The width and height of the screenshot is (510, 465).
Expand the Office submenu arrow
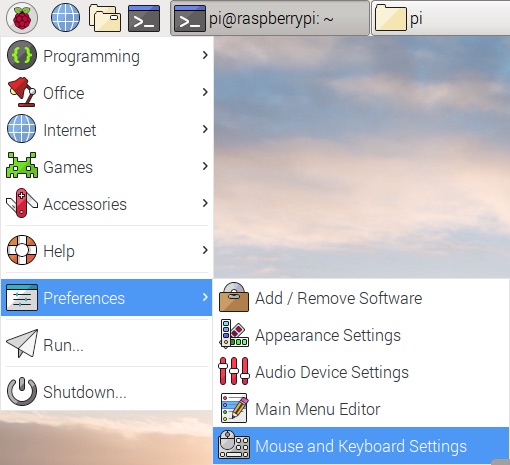(x=205, y=92)
